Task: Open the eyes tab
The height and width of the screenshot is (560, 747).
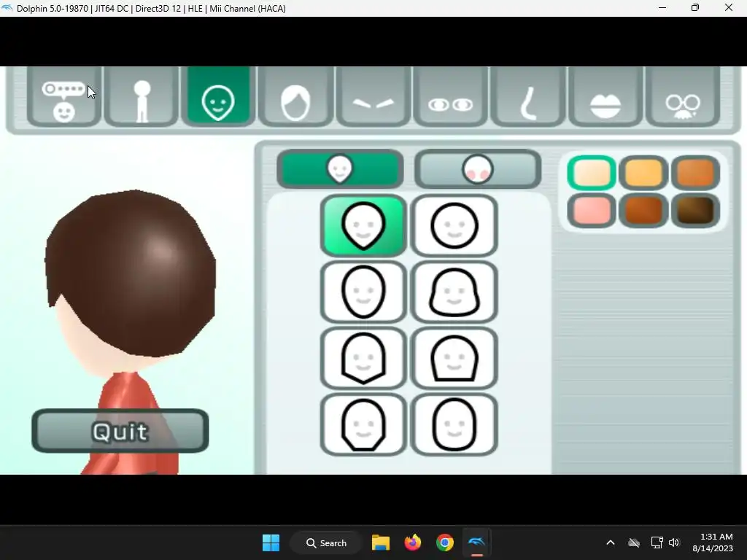Action: coord(451,97)
